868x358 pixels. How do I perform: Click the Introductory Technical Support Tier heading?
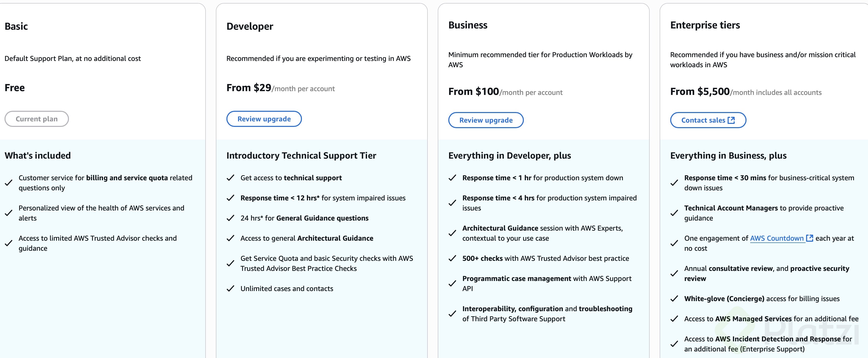[301, 156]
